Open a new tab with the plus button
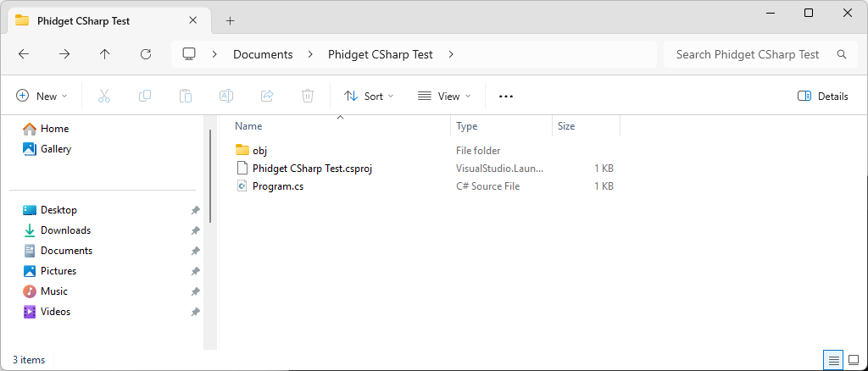 [231, 21]
